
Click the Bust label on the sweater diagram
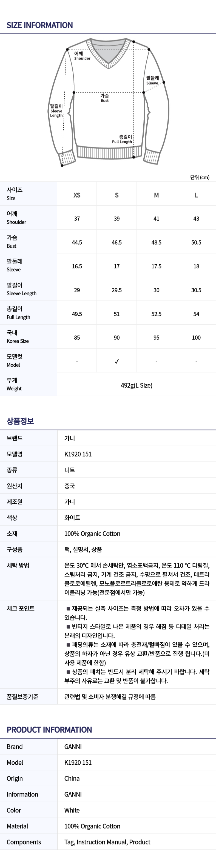(x=104, y=98)
